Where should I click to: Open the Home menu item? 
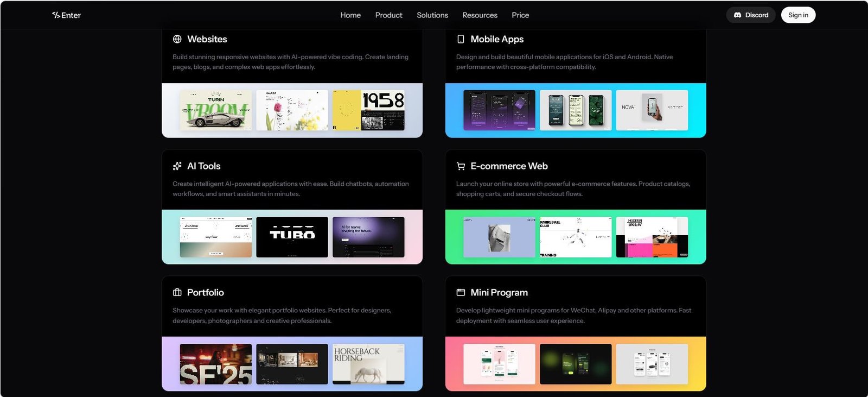350,15
